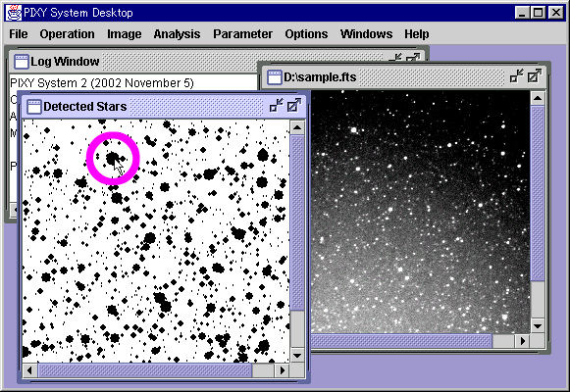
Task: Open the Windows menu
Action: pyautogui.click(x=366, y=33)
